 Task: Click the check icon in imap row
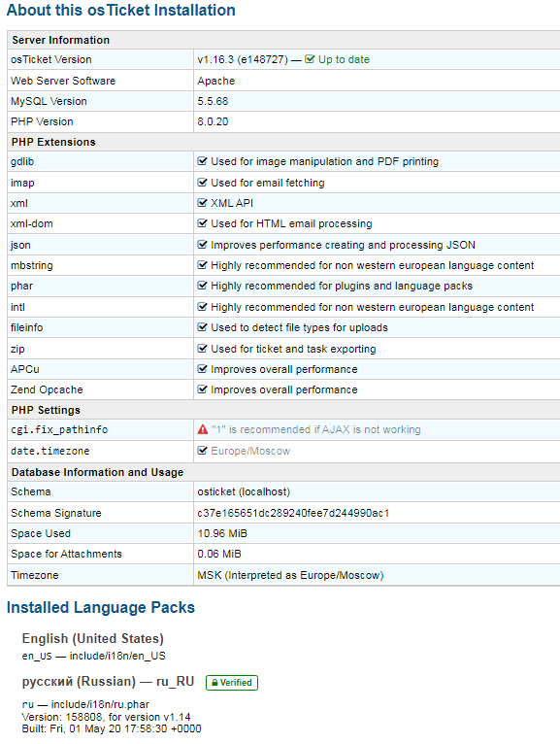click(x=202, y=183)
